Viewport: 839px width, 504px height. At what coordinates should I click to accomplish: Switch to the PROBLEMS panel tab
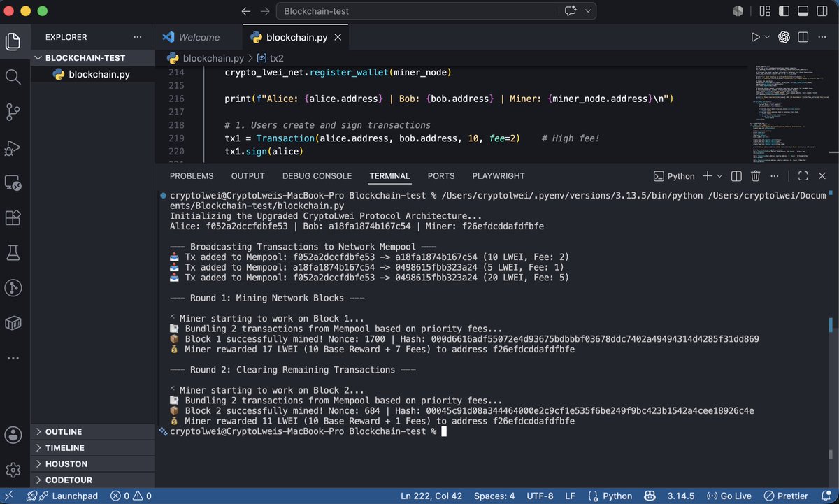coord(192,176)
